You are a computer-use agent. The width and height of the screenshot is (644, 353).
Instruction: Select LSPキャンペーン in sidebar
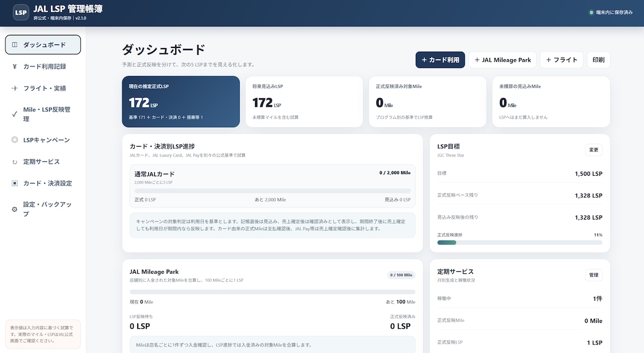click(x=43, y=140)
